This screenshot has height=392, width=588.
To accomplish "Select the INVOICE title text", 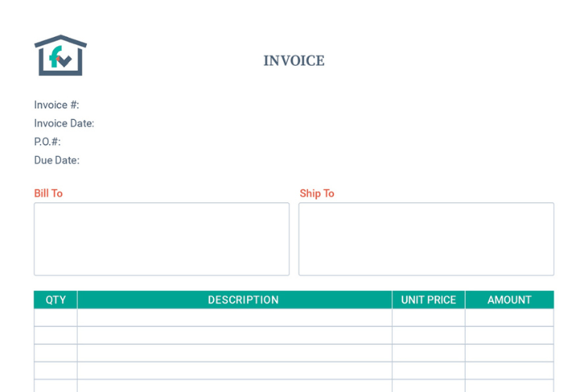I will coord(294,61).
